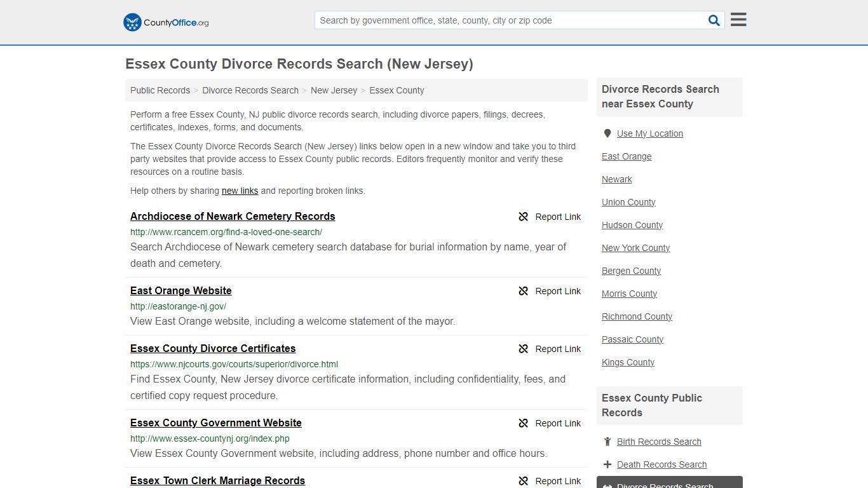Open Essex County Divorce Certificates link

click(x=213, y=348)
